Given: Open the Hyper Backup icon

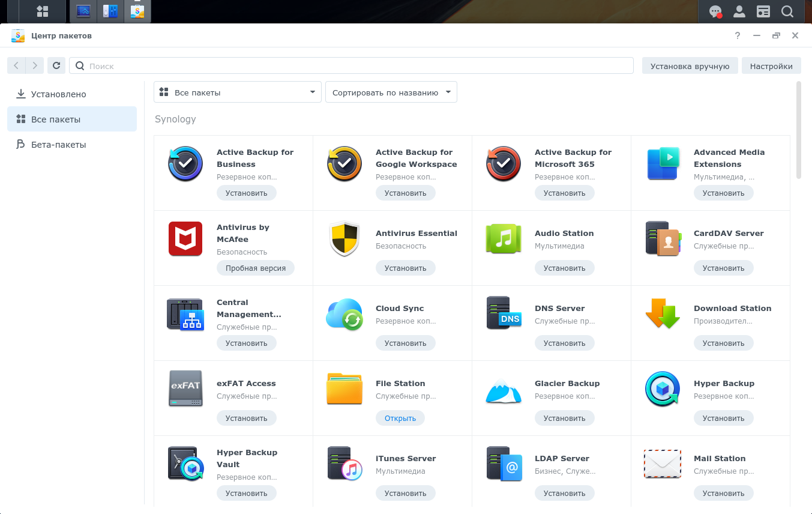Looking at the screenshot, I should click(663, 389).
